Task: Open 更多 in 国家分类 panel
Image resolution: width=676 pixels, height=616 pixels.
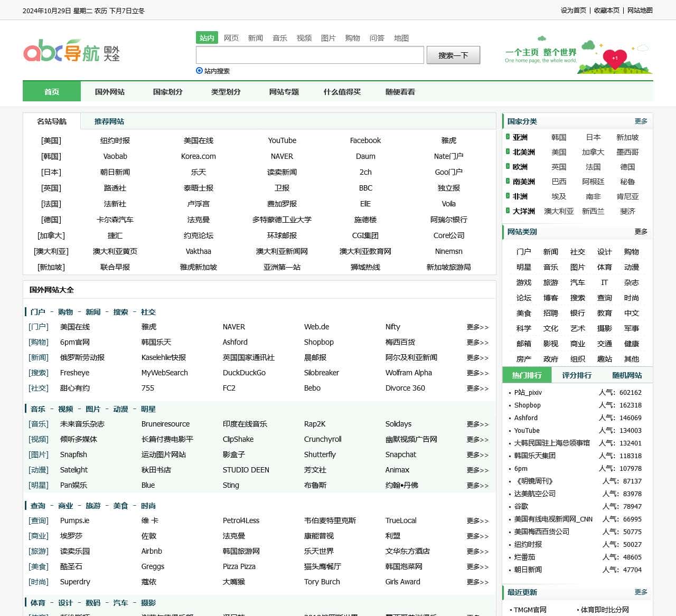Action: (x=641, y=121)
